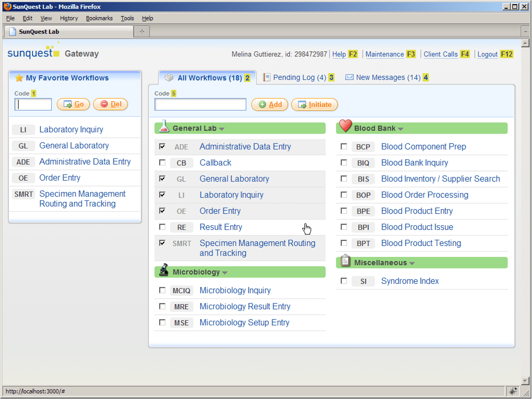
Task: Open the Client Calls link
Action: coord(441,54)
